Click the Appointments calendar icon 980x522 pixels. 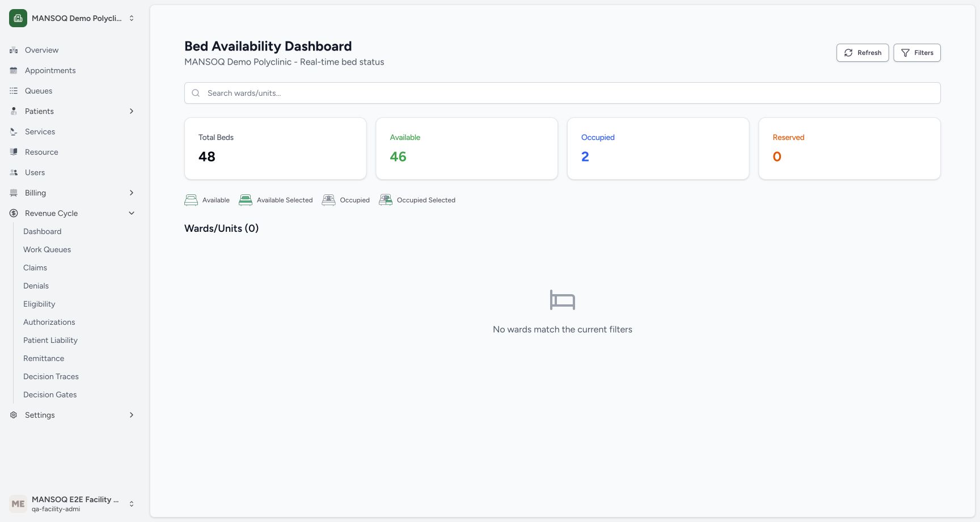click(x=14, y=70)
